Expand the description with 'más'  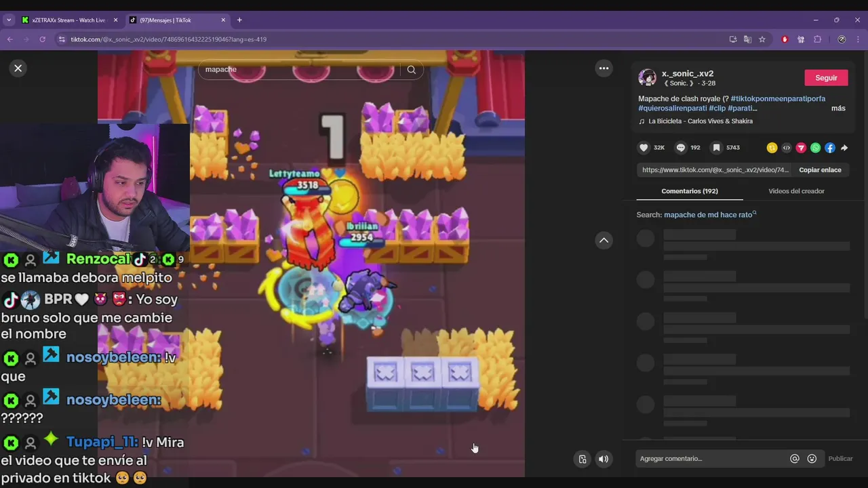coord(838,108)
